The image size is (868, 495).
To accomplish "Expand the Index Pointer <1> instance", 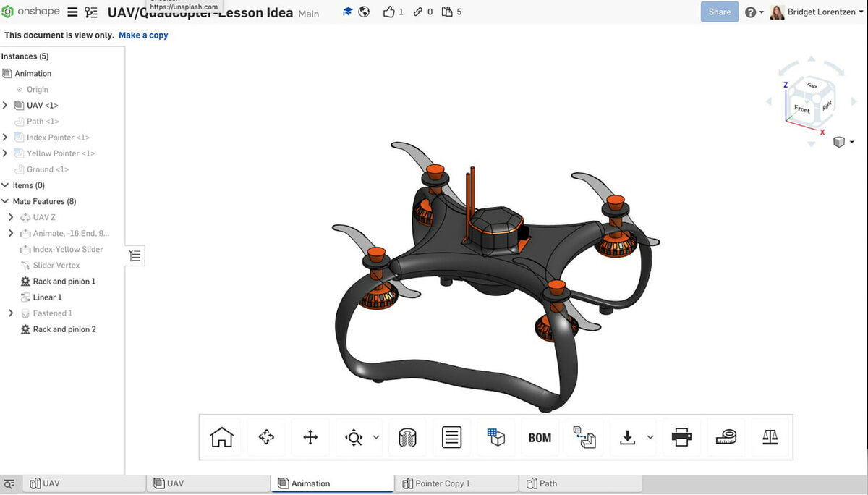I will (x=5, y=137).
